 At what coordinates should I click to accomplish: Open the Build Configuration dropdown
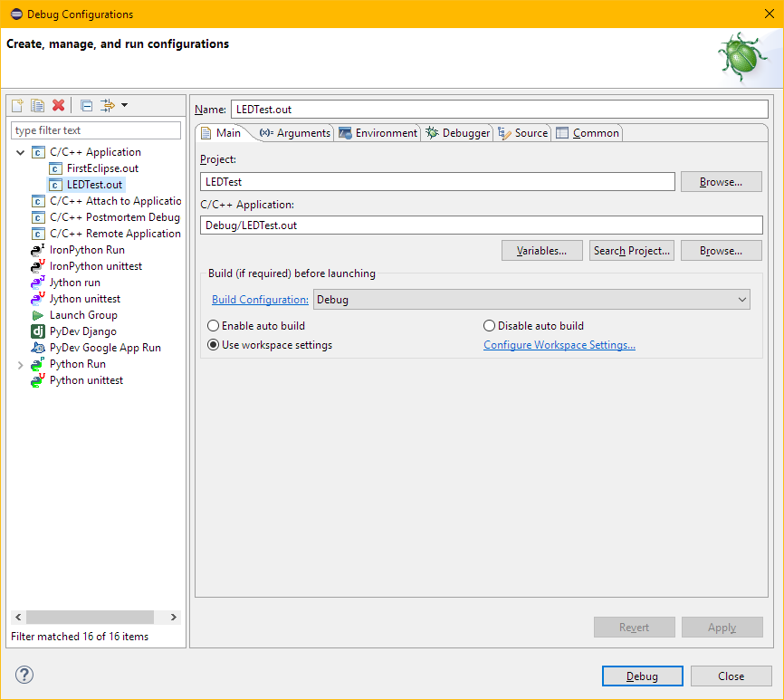[x=531, y=300]
